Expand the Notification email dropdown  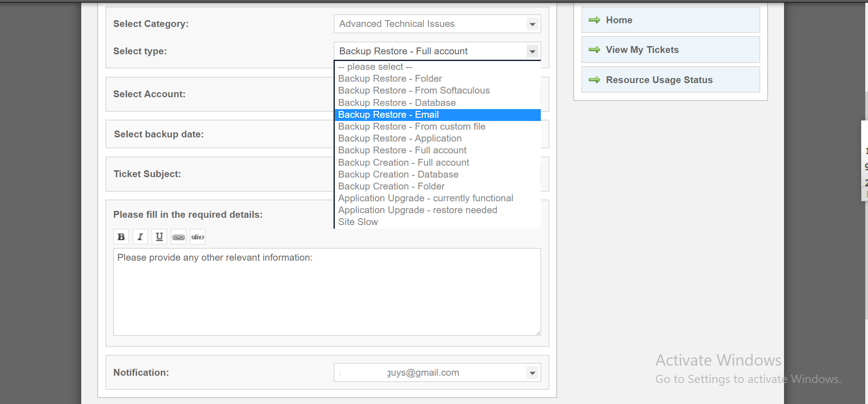[x=532, y=373]
